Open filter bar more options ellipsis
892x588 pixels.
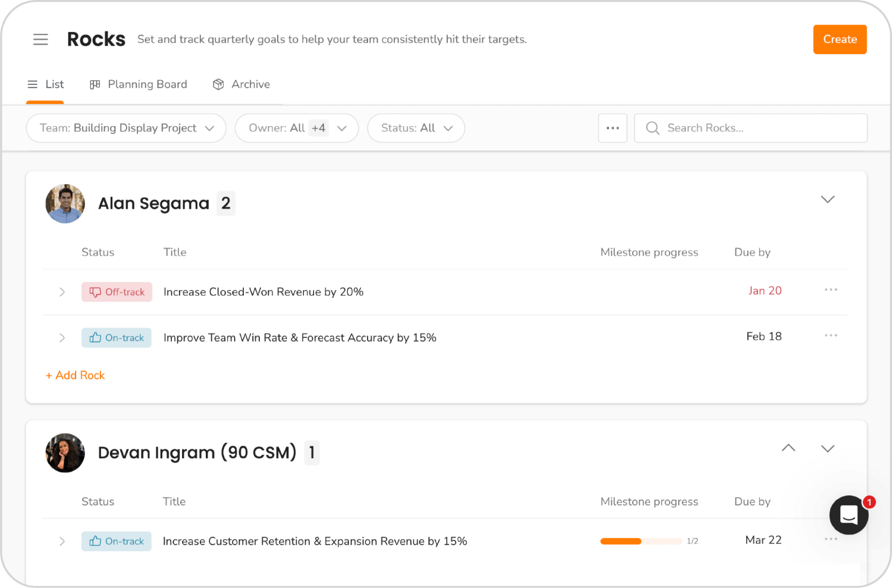(x=613, y=128)
